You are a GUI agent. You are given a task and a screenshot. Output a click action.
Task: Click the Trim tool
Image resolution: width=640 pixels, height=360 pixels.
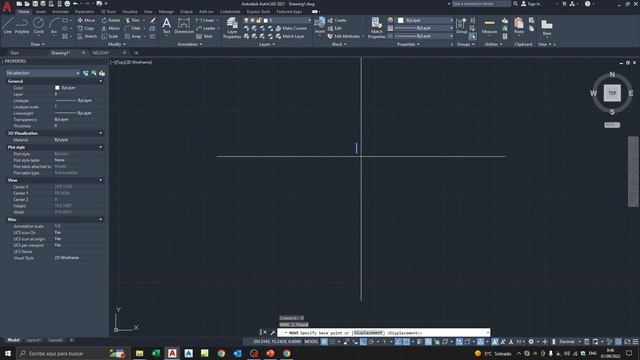(133, 20)
